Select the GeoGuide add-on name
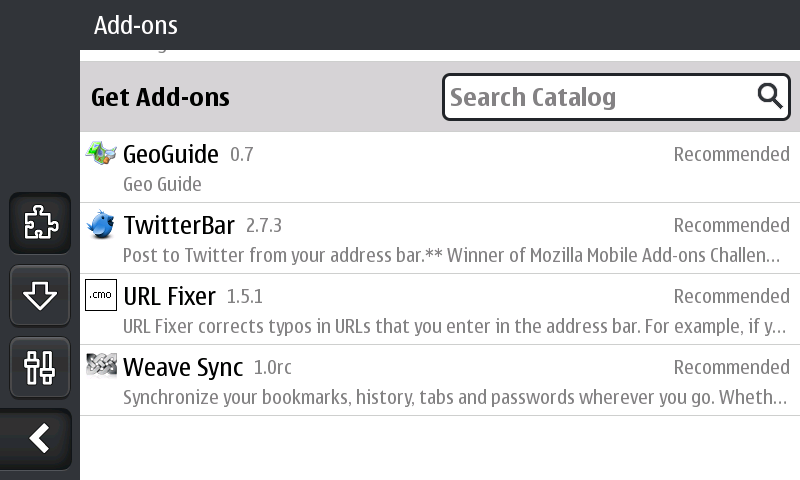Viewport: 800px width, 480px height. tap(171, 154)
